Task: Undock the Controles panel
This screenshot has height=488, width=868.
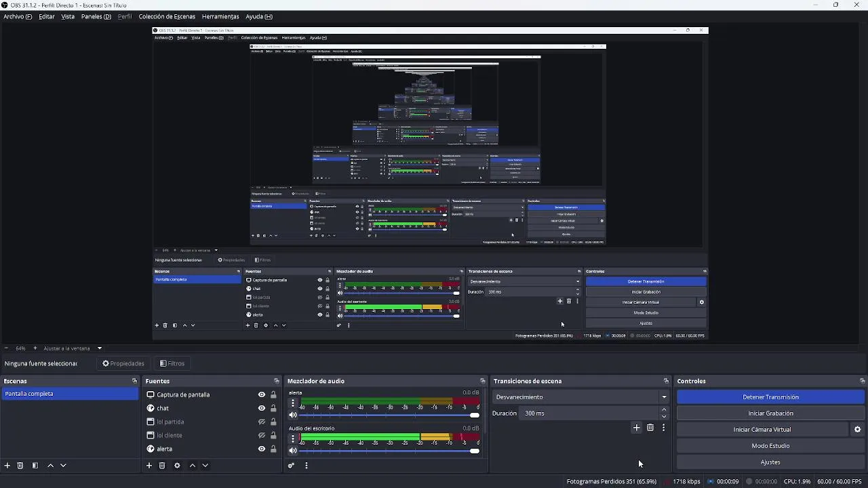Action: point(862,381)
